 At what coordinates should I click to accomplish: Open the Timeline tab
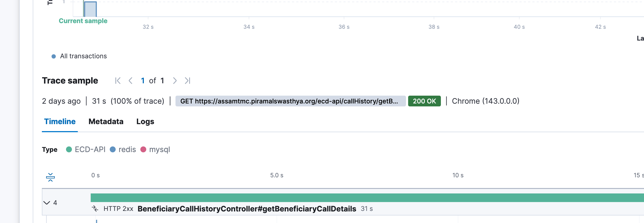[x=60, y=121]
